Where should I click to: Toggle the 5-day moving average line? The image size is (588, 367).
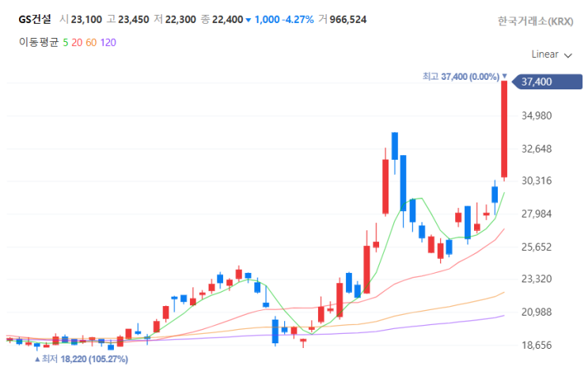pyautogui.click(x=65, y=43)
